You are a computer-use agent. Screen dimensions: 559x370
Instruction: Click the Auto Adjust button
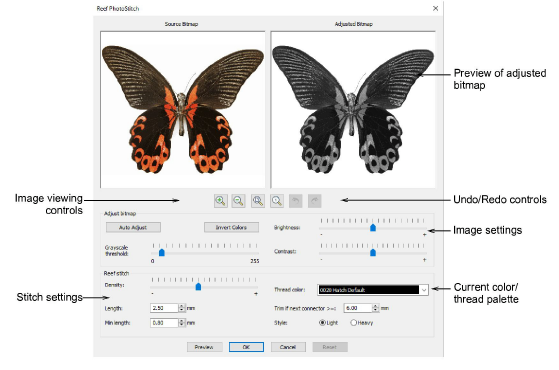coord(133,227)
